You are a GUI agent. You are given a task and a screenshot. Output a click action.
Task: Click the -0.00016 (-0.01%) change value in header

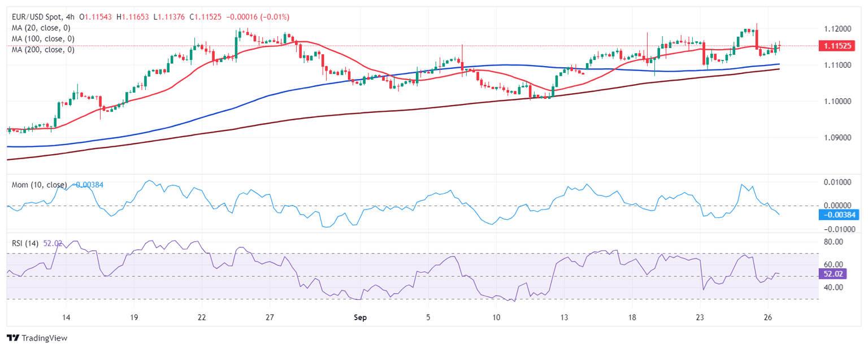click(x=258, y=17)
